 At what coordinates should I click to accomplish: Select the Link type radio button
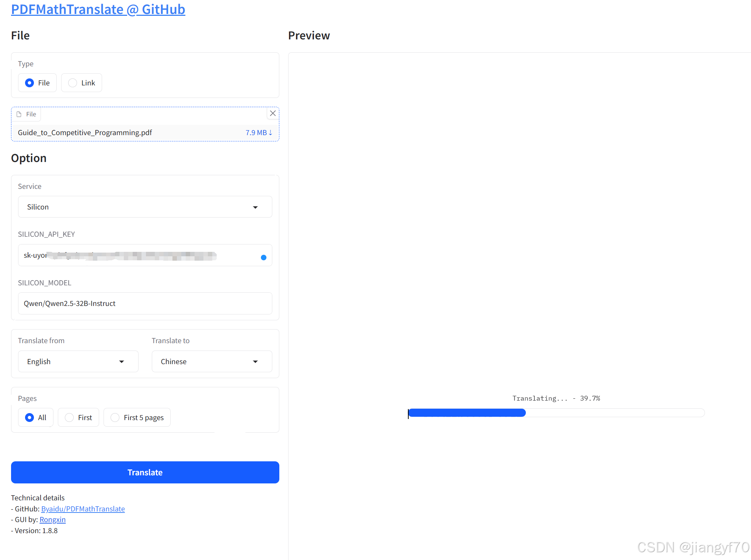[x=73, y=83]
